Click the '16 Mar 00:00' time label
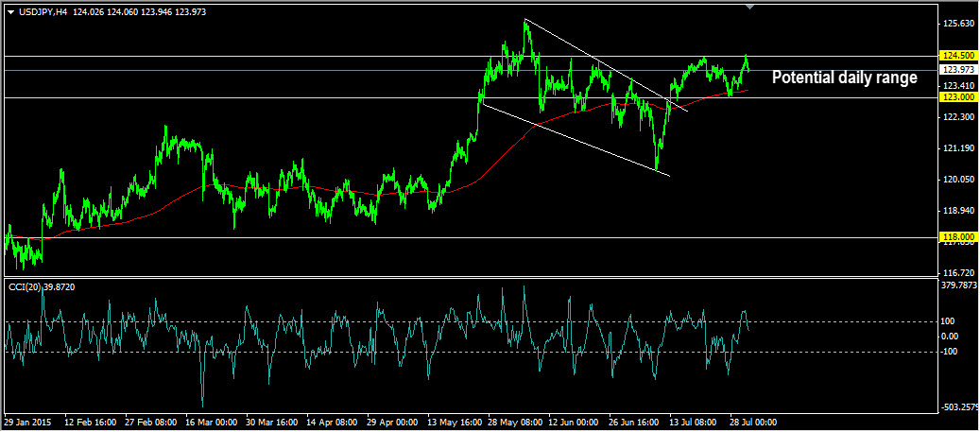980x432 pixels. tap(211, 422)
